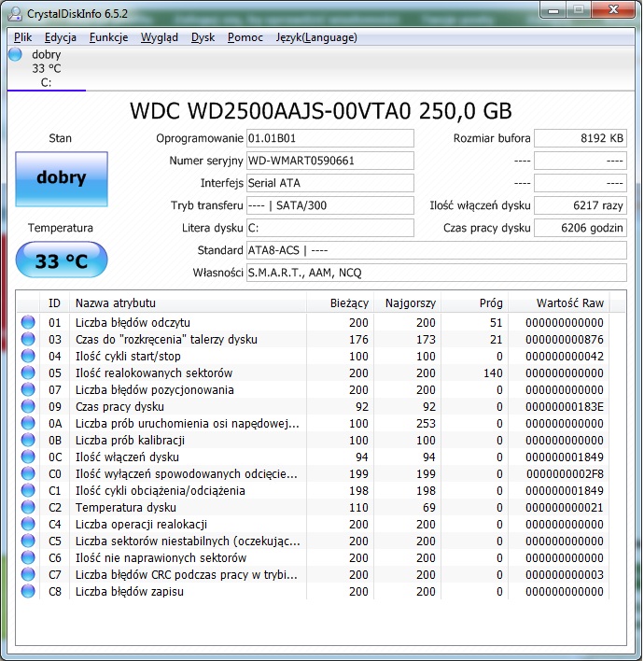Viewport: 644px width, 661px height.
Task: Open the Pomoc menu
Action: [x=245, y=37]
